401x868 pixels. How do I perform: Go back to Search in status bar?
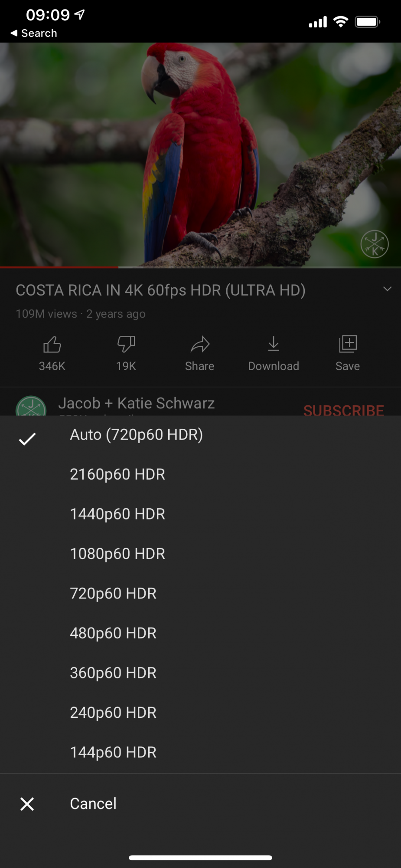(34, 33)
